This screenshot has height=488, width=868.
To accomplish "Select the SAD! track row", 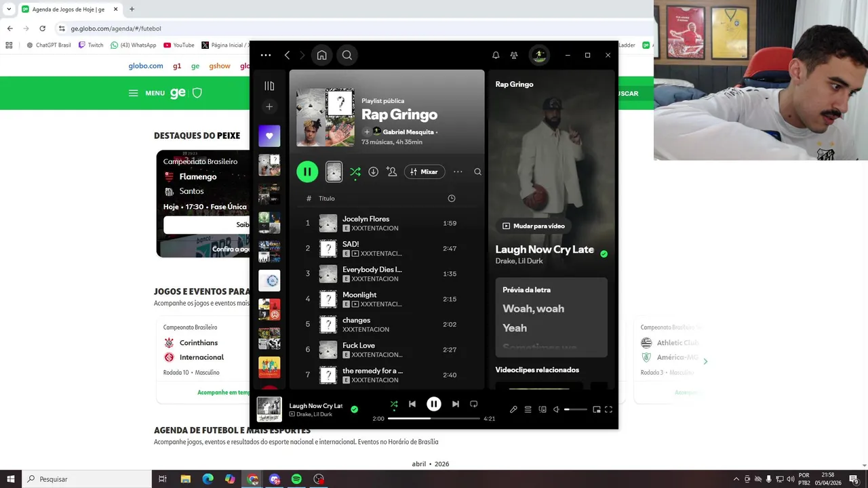I will 387,249.
